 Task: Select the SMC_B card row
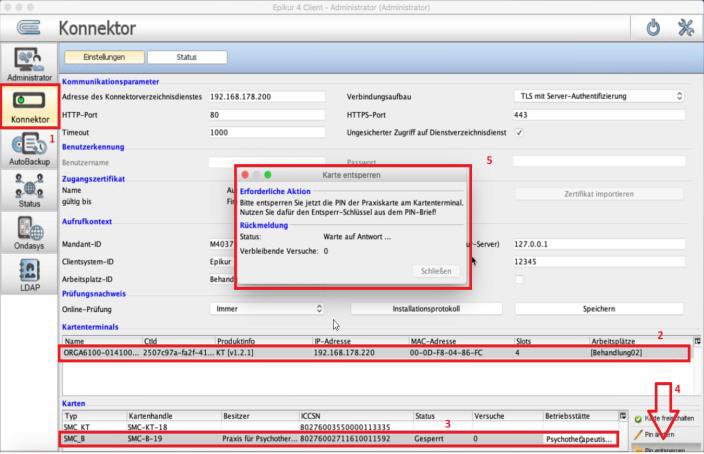click(339, 439)
